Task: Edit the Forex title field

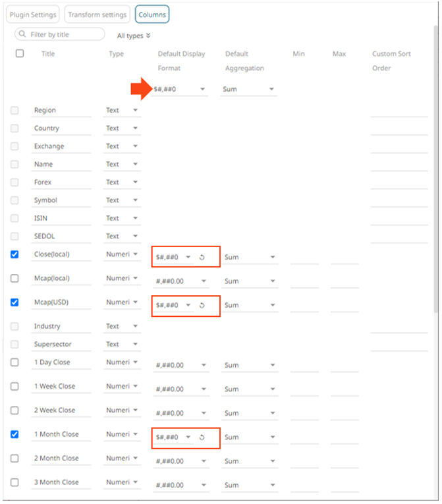Action: (x=61, y=182)
